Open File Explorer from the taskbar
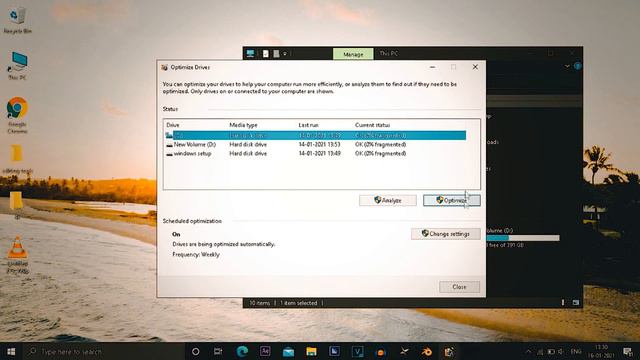Viewport: 640px width, 360px height. [311, 351]
